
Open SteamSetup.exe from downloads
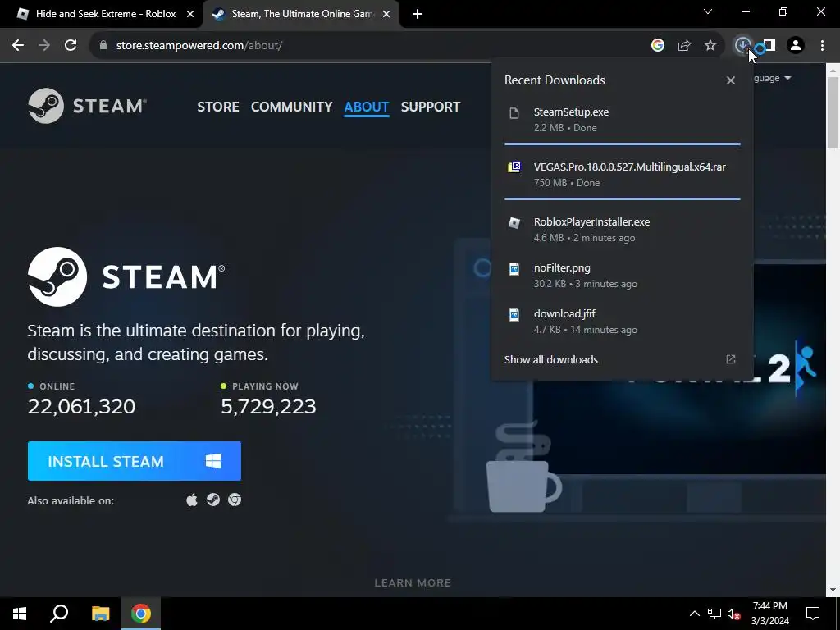[623, 120]
